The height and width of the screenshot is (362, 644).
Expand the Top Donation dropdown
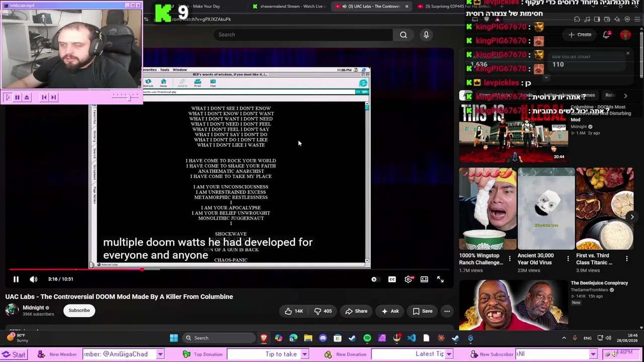(304, 354)
